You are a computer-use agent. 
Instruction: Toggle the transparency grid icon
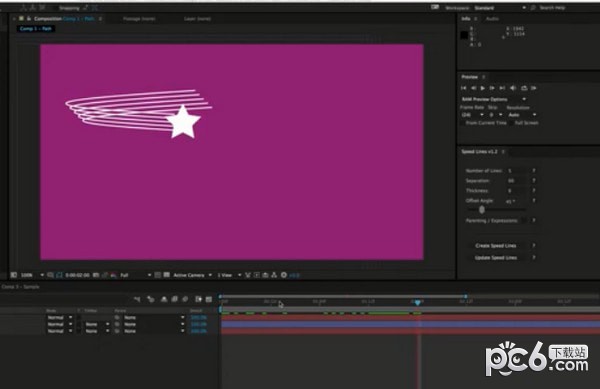(x=166, y=275)
